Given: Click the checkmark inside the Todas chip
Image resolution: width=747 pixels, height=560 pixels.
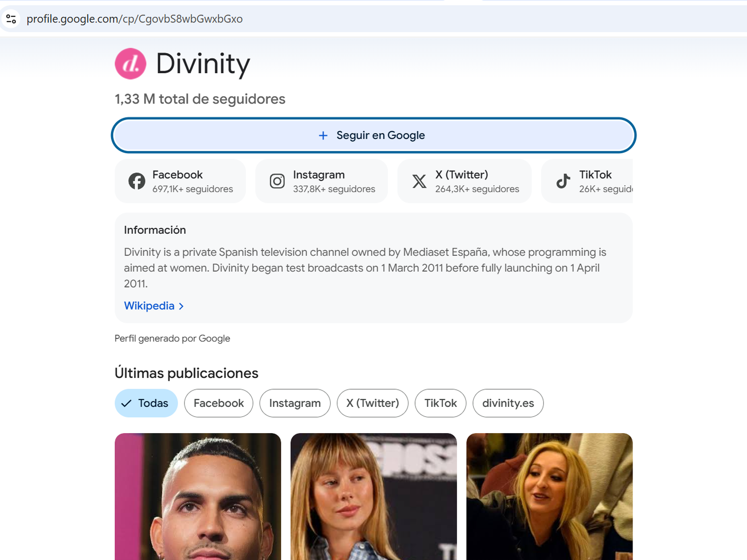Looking at the screenshot, I should coord(127,403).
